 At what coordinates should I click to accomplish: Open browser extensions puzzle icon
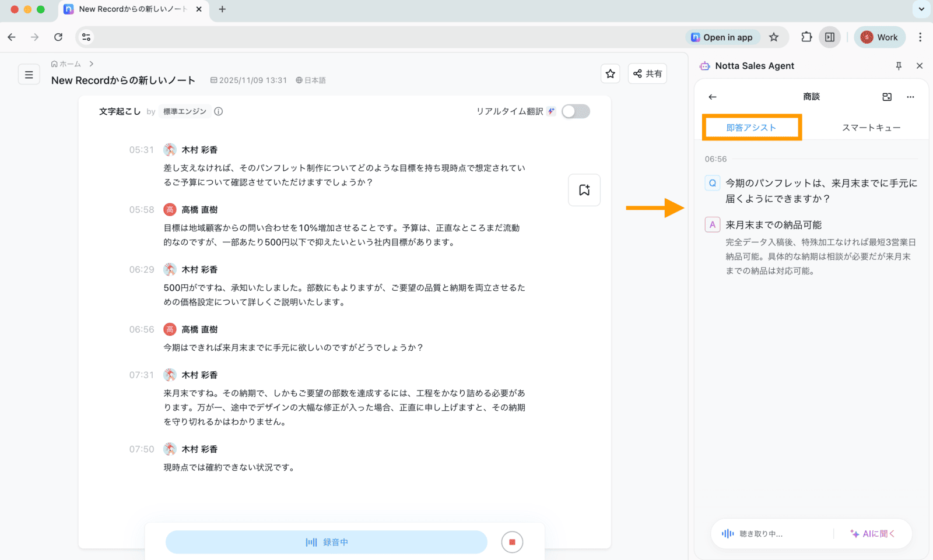click(806, 37)
